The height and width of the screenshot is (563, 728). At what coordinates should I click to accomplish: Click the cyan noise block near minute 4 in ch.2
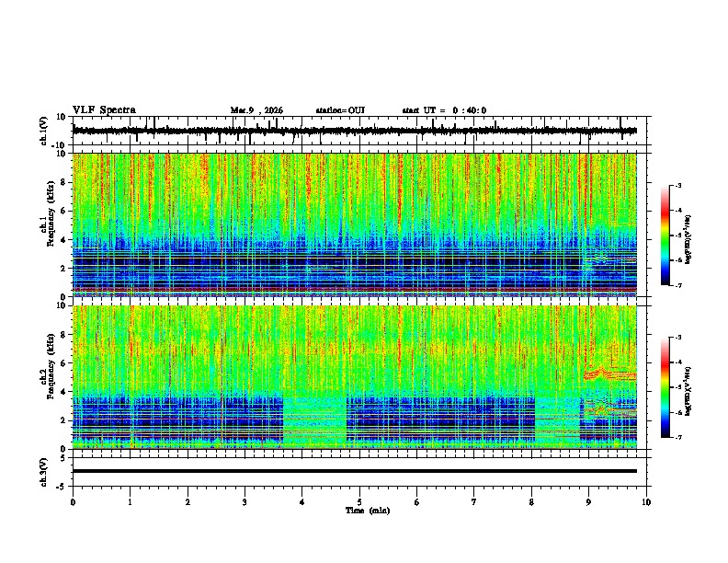(x=314, y=421)
